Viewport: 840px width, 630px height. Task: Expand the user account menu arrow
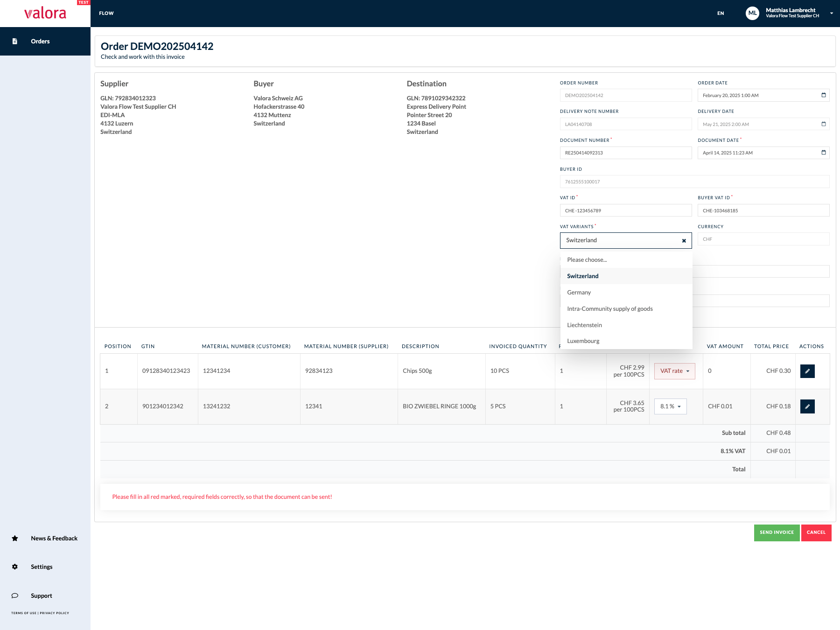pyautogui.click(x=832, y=14)
